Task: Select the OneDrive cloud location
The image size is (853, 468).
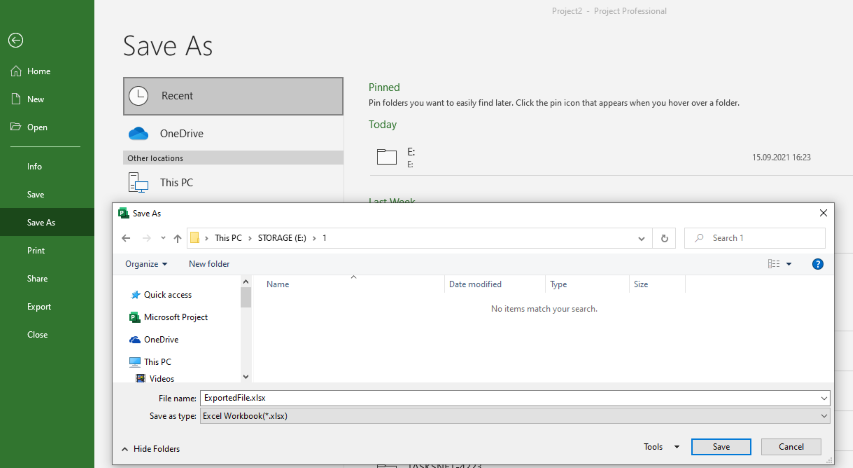Action: [180, 133]
